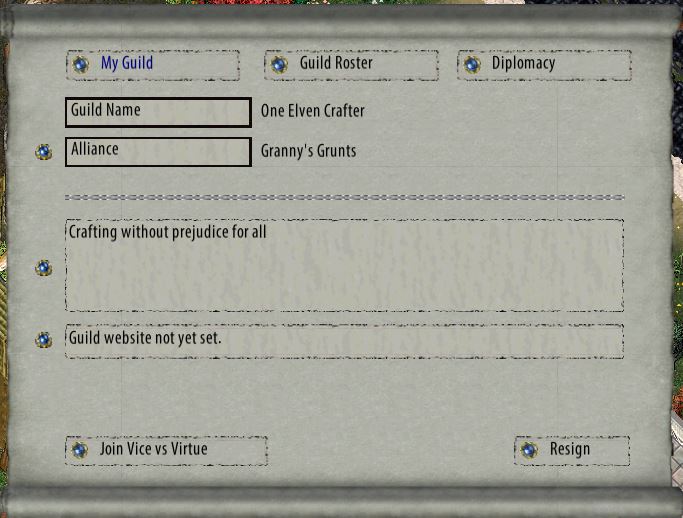
Task: Click the alliance name 'Granny's Grunts'
Action: 308,151
